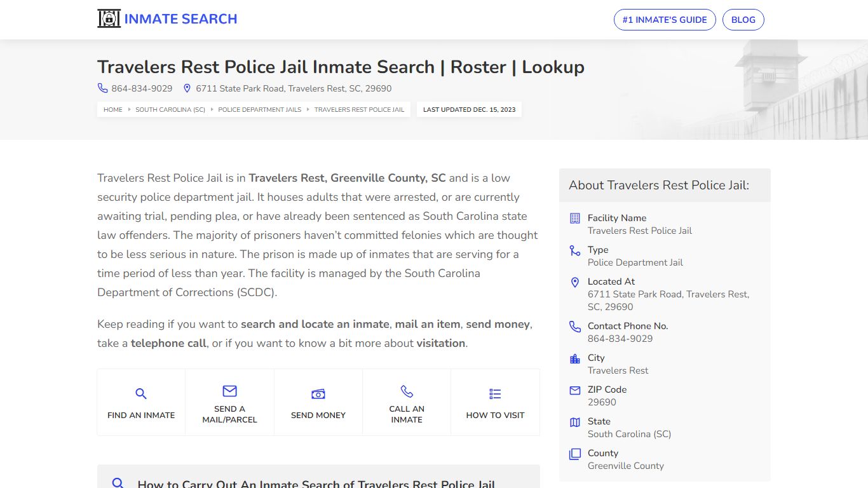This screenshot has height=488, width=868.
Task: Open Police Department Jails breadcrumb
Action: [x=260, y=110]
